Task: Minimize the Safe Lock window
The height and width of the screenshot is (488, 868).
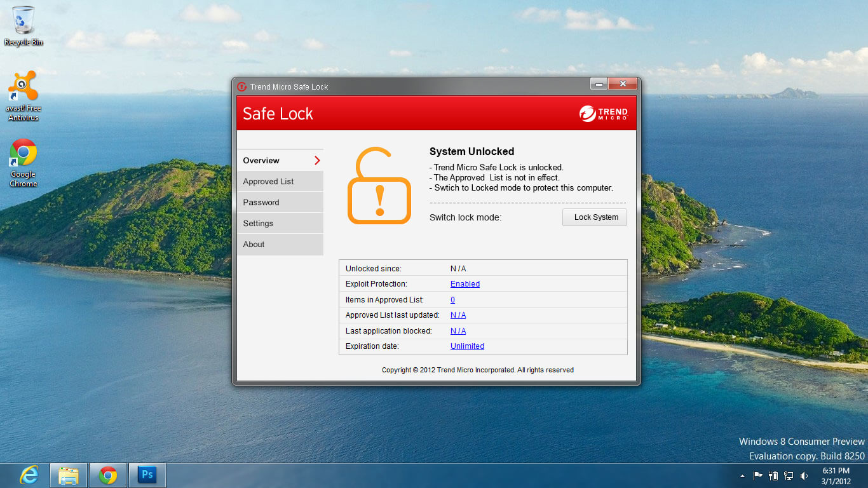Action: (x=599, y=84)
